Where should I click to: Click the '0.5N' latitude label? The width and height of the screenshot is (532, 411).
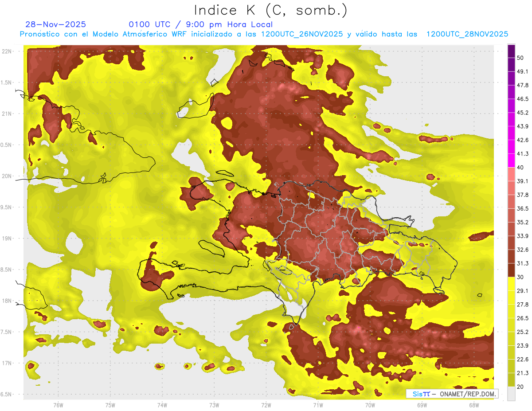click(x=6, y=145)
